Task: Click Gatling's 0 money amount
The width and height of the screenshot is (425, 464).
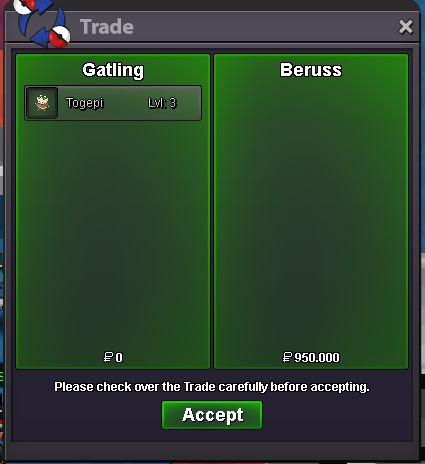Action: (119, 358)
